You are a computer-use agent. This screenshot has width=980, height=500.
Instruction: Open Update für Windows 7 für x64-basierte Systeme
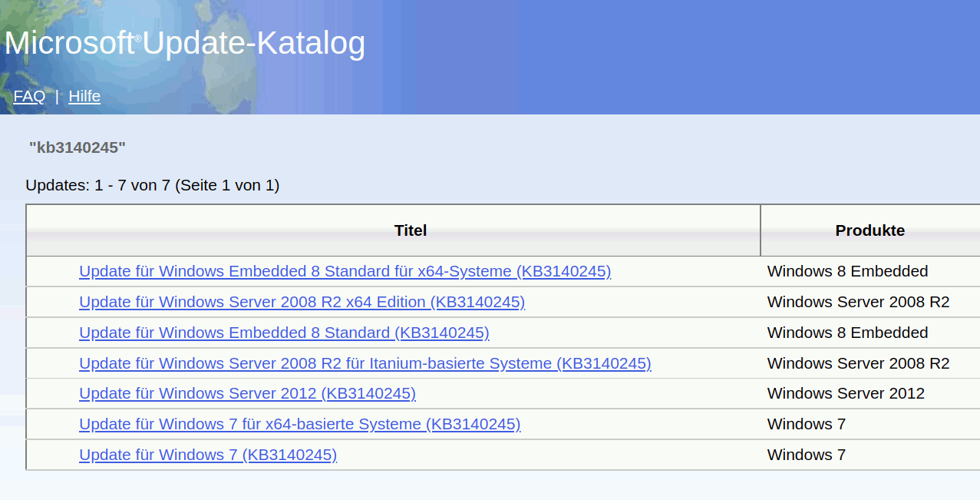tap(299, 424)
